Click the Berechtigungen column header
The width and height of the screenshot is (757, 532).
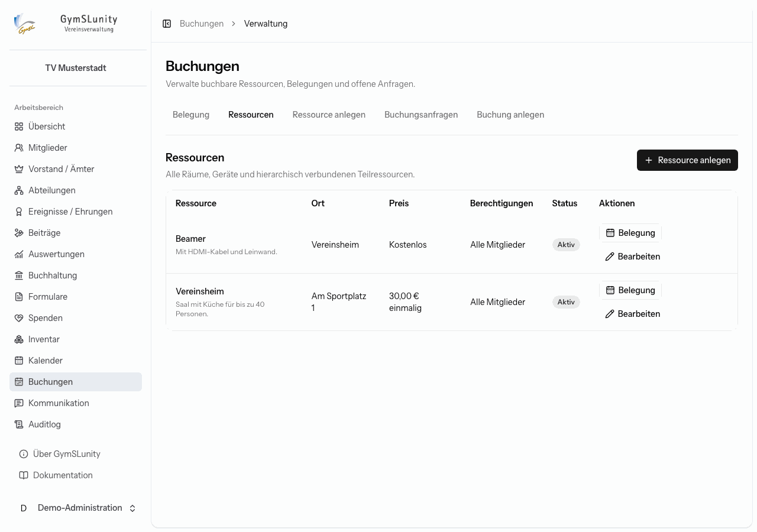click(x=502, y=203)
